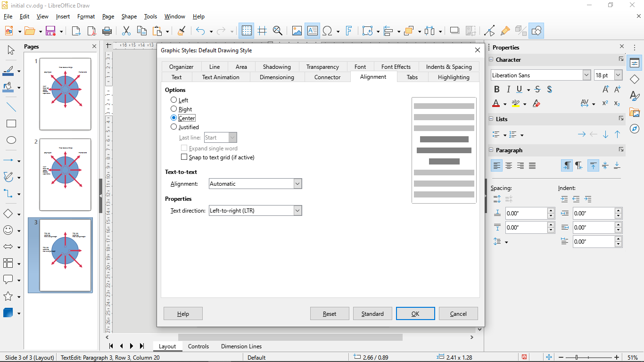Open the Text direction dropdown
This screenshot has height=362, width=644.
pos(297,211)
